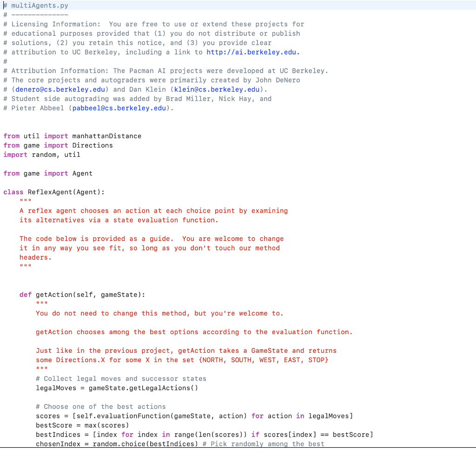The height and width of the screenshot is (450, 476).
Task: Click the '{NORTH, SOUTH, WEST, EAST, STOP}' set text
Action: [264, 360]
